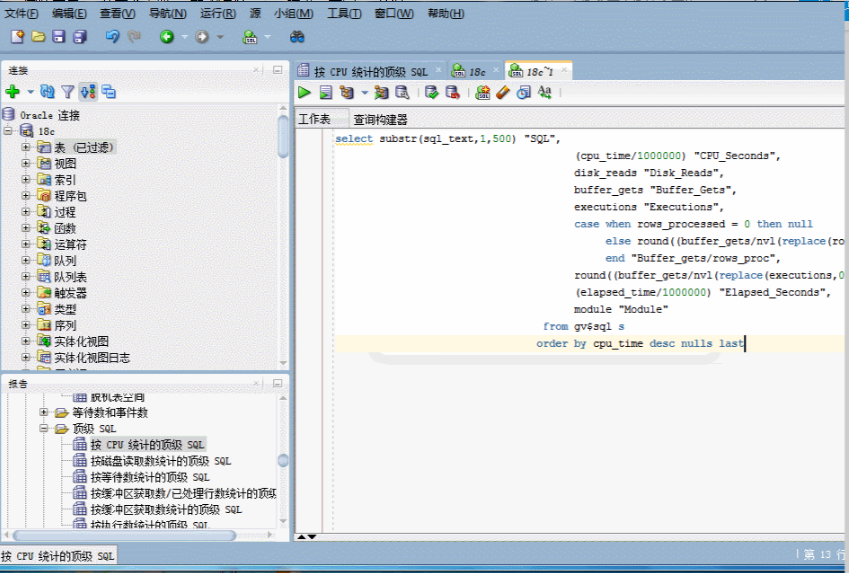Click the New file icon in main toolbar
The width and height of the screenshot is (849, 573).
(17, 36)
